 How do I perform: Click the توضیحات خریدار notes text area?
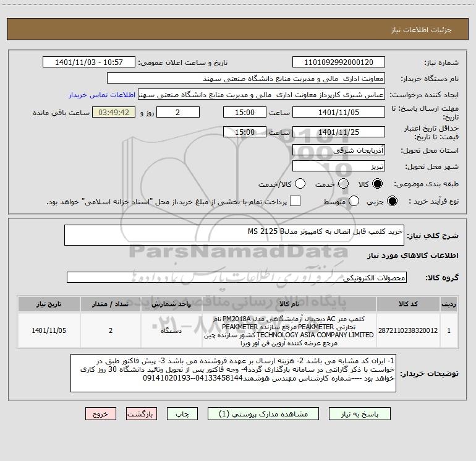pos(233,373)
